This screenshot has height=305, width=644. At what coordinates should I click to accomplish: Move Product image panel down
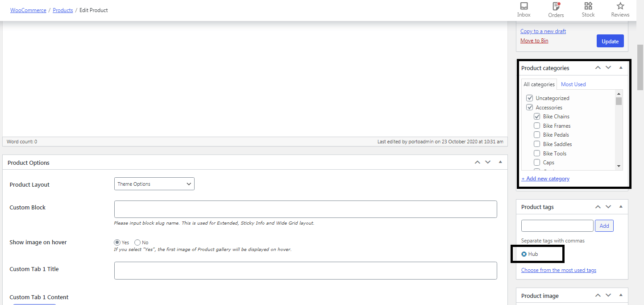608,296
